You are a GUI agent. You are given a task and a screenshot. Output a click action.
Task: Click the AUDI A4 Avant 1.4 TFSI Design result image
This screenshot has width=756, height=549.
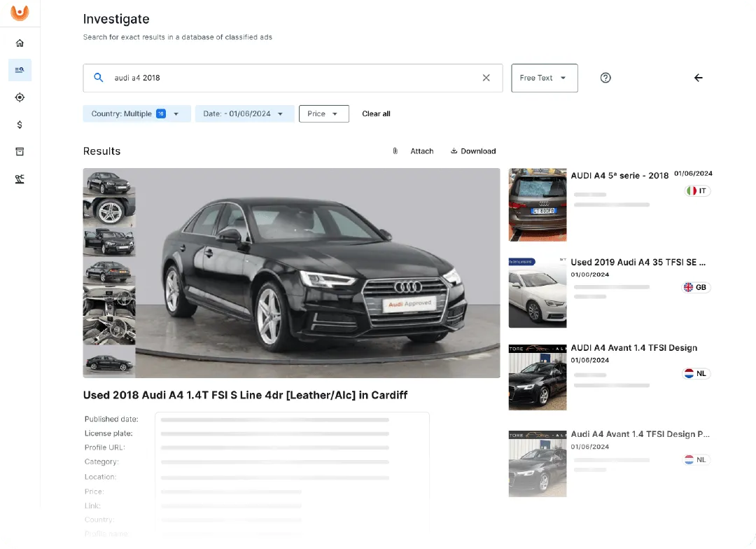tap(538, 377)
